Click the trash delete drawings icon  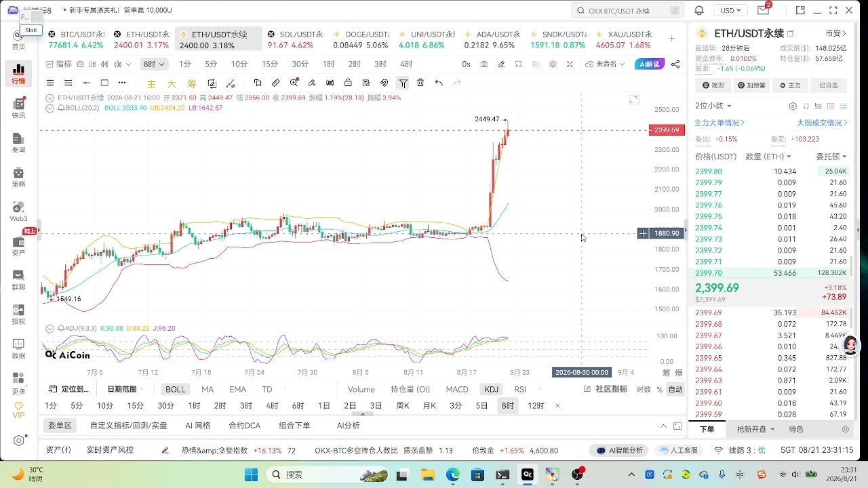coord(420,83)
